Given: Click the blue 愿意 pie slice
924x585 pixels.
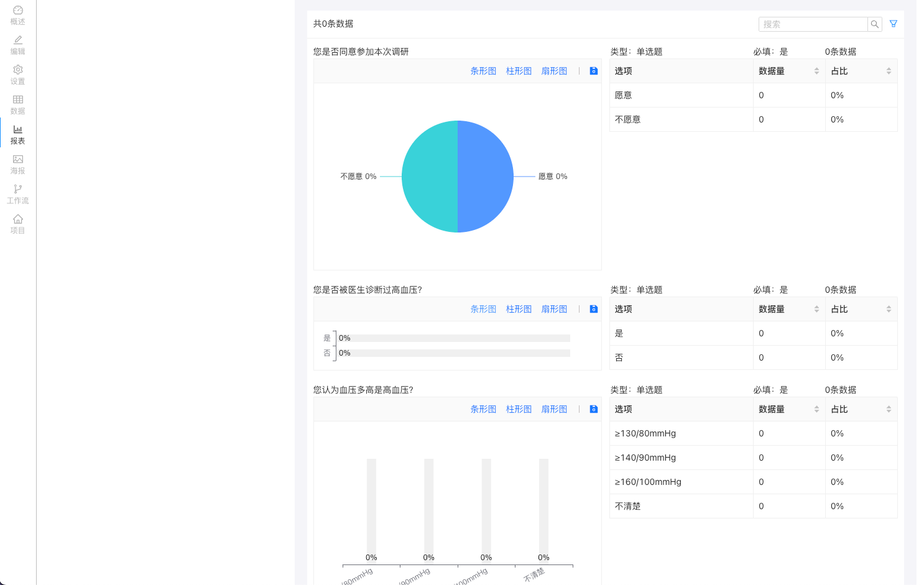Looking at the screenshot, I should pos(485,177).
